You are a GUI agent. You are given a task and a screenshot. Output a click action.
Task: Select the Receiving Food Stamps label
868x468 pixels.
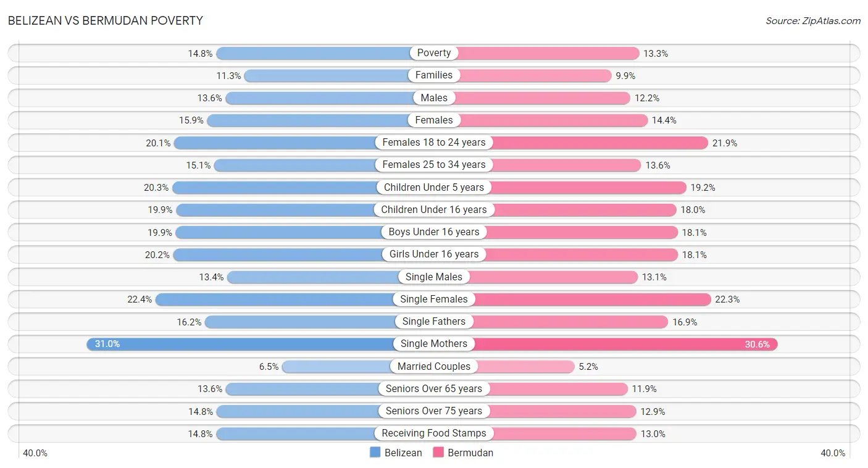click(434, 433)
